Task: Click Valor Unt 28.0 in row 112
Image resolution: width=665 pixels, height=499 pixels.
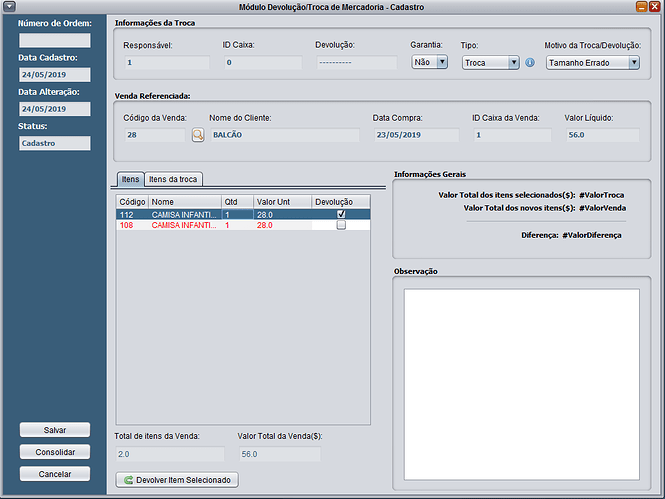Action: [282, 215]
